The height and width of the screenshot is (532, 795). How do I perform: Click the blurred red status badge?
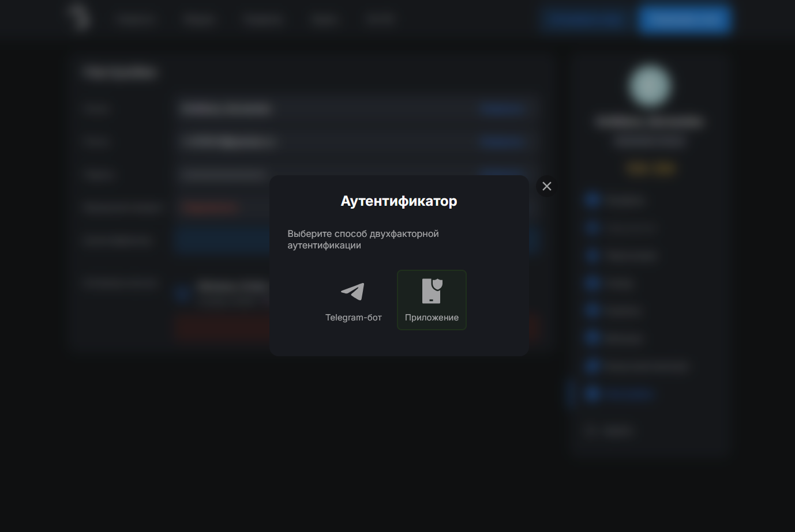coord(210,207)
